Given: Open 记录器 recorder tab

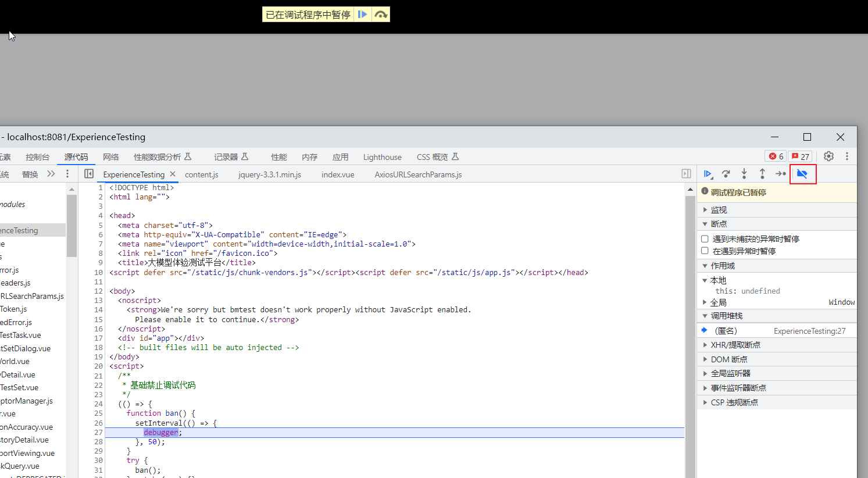Looking at the screenshot, I should (x=231, y=157).
